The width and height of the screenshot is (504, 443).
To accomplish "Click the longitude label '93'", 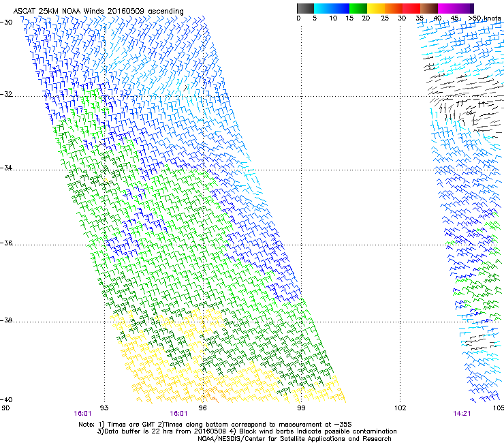I will click(104, 408).
